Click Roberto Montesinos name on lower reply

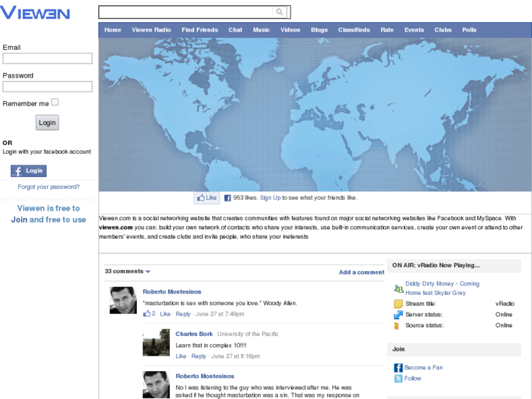coord(205,376)
